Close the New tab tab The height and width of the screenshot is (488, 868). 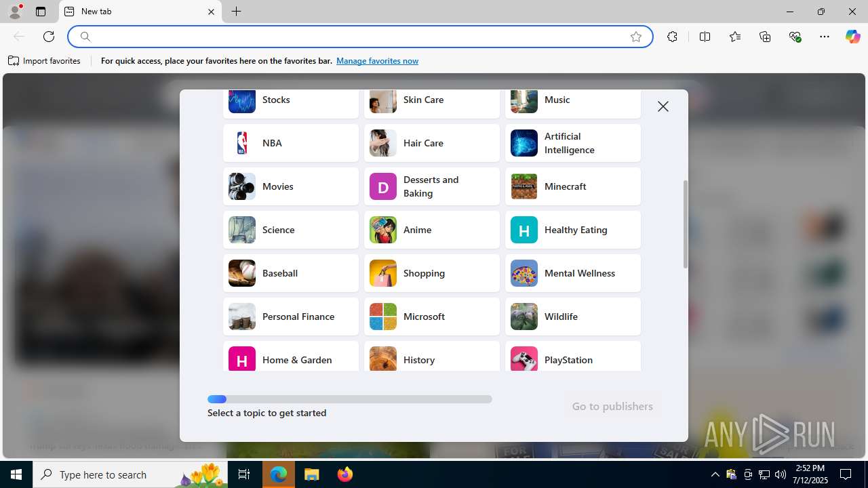211,12
